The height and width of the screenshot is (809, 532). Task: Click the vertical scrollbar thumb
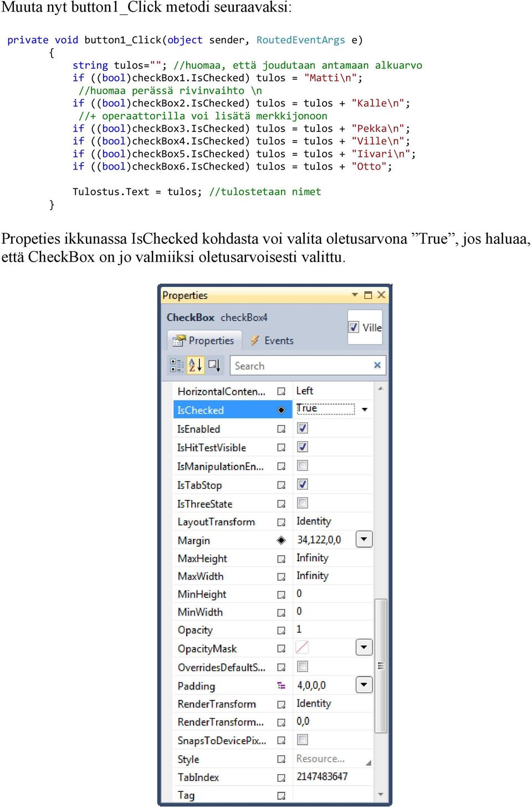pos(381,665)
